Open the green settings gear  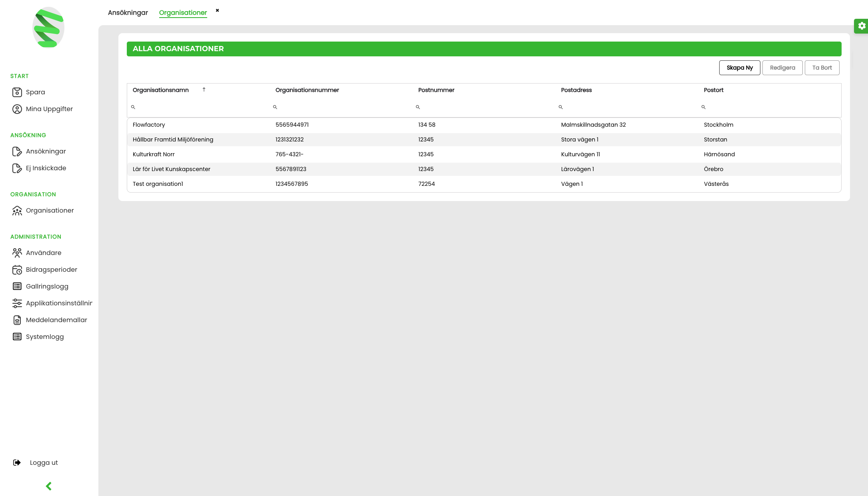click(x=862, y=26)
